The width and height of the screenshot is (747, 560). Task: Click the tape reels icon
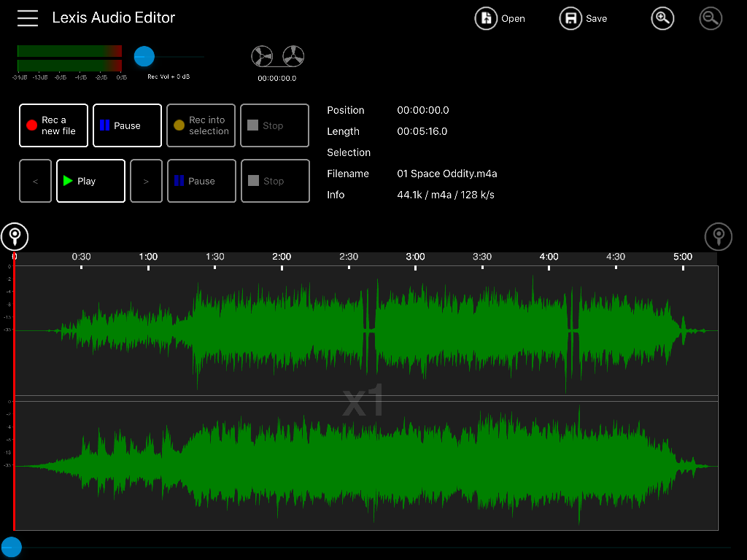pyautogui.click(x=277, y=57)
